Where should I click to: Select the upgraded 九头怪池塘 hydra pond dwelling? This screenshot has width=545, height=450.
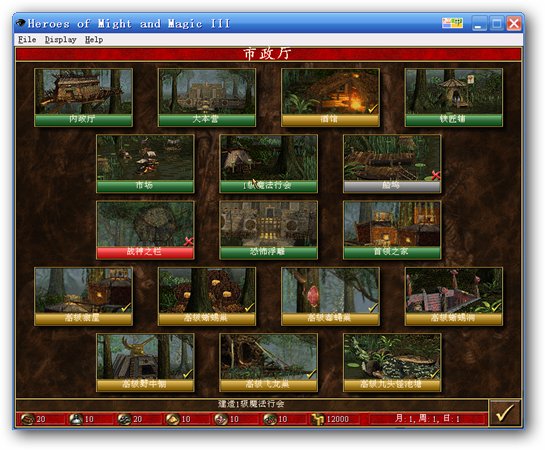click(392, 363)
